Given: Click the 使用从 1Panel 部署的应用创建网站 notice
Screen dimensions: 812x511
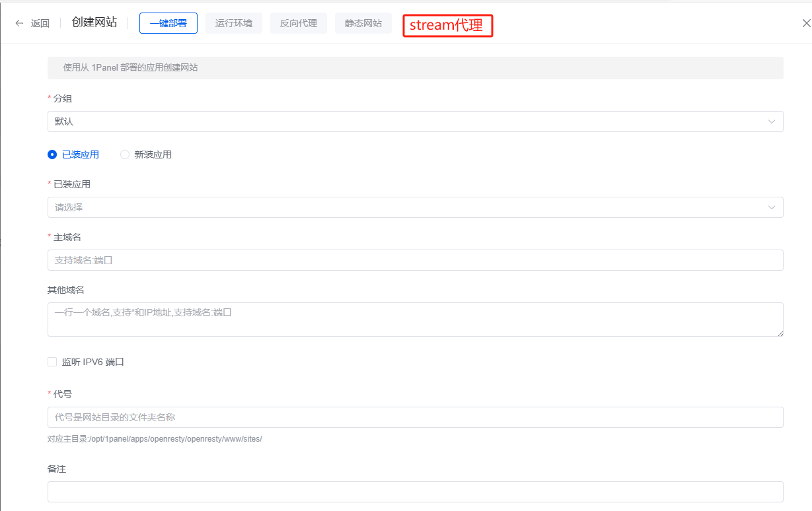Looking at the screenshot, I should point(416,68).
